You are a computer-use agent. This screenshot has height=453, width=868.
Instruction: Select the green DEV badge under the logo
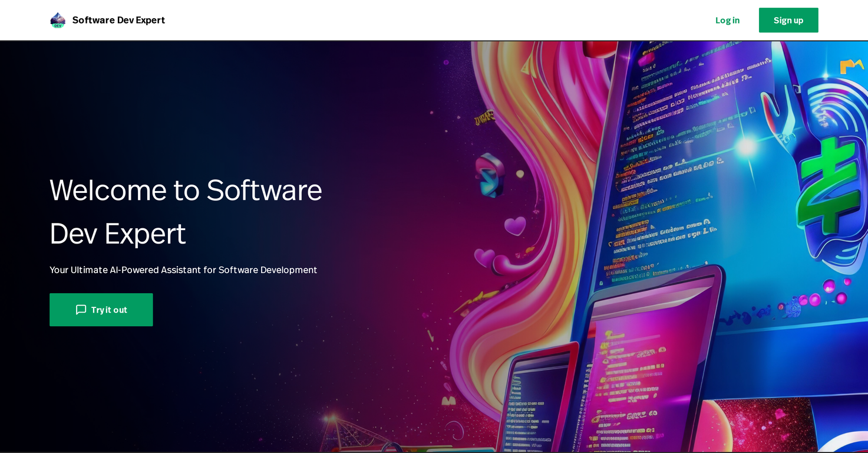(58, 25)
